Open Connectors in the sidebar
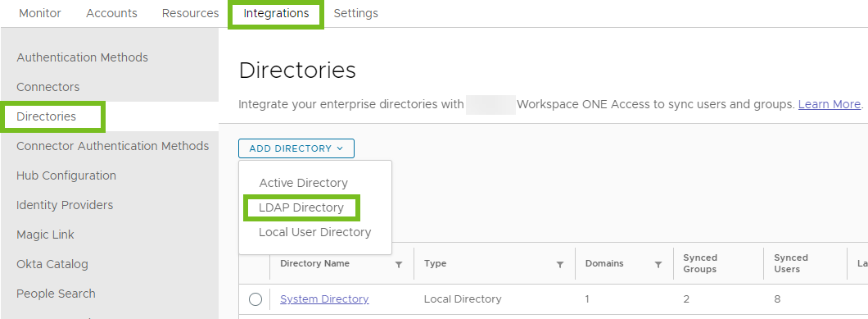This screenshot has height=319, width=868. 48,87
